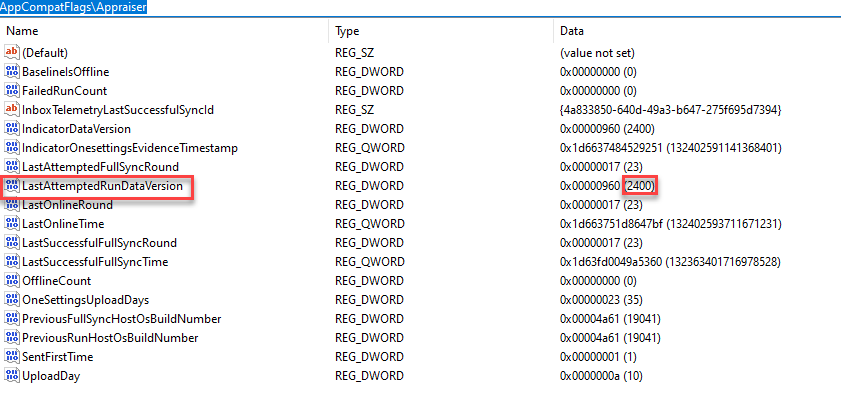Screen dimensions: 841x409
Task: Click the InboxTelemetryLastSuccessfulSyncId string icon
Action: point(11,109)
